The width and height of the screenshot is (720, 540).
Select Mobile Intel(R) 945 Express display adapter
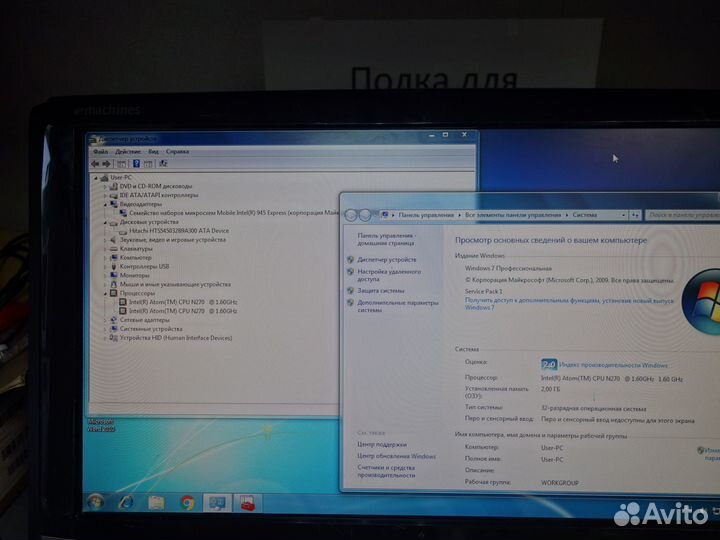(234, 213)
